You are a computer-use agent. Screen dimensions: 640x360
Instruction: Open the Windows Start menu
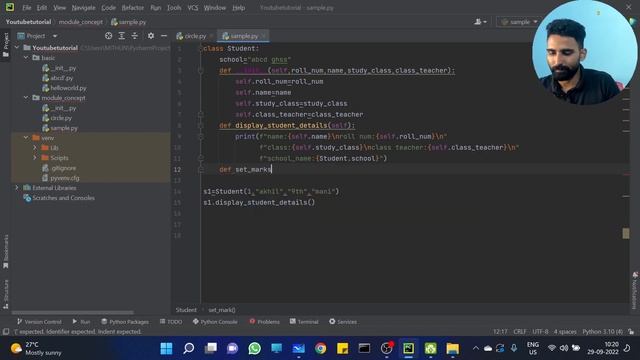(166, 349)
